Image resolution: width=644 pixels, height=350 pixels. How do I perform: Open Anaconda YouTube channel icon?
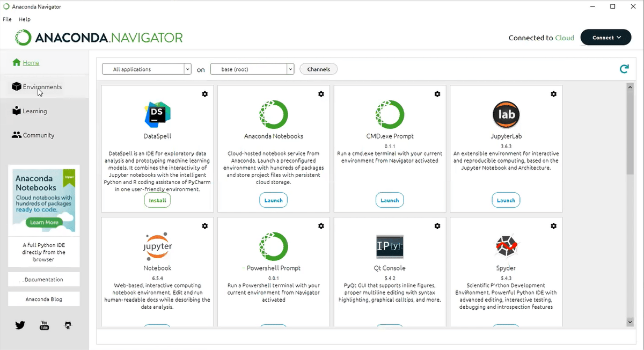pyautogui.click(x=45, y=325)
